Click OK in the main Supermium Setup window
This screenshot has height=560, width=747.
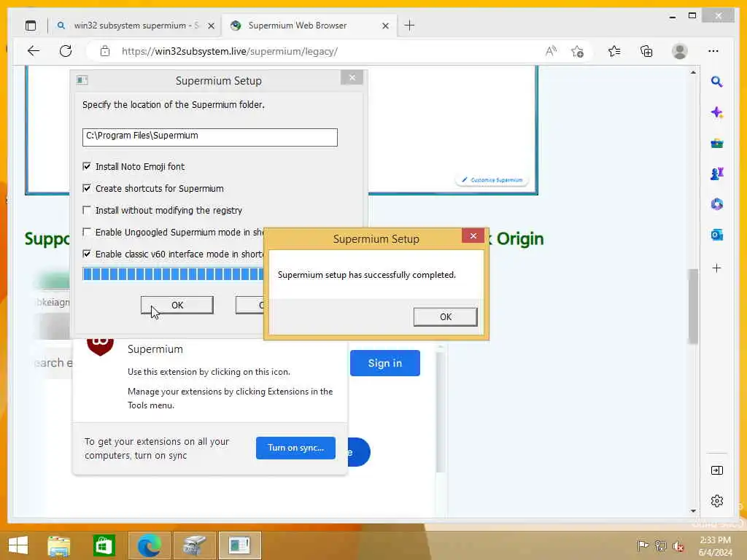pyautogui.click(x=177, y=305)
